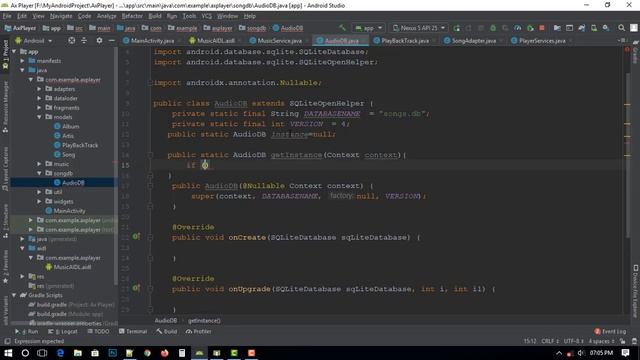Toggle the Resource Manager side tab

(5, 107)
